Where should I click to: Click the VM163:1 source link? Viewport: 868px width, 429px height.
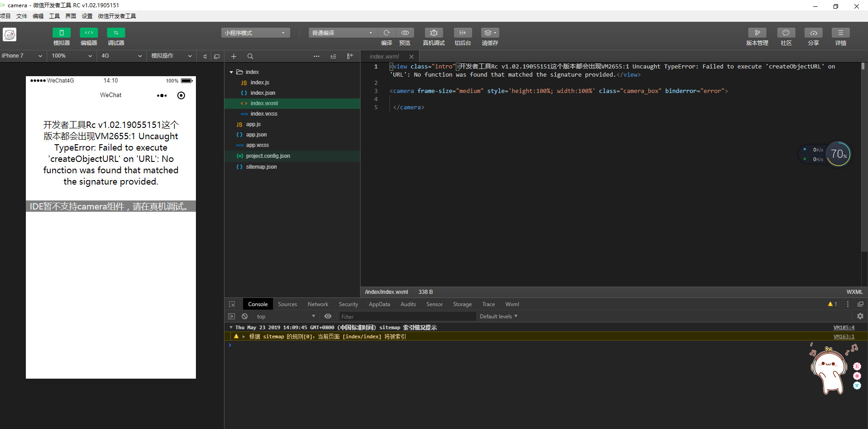844,336
